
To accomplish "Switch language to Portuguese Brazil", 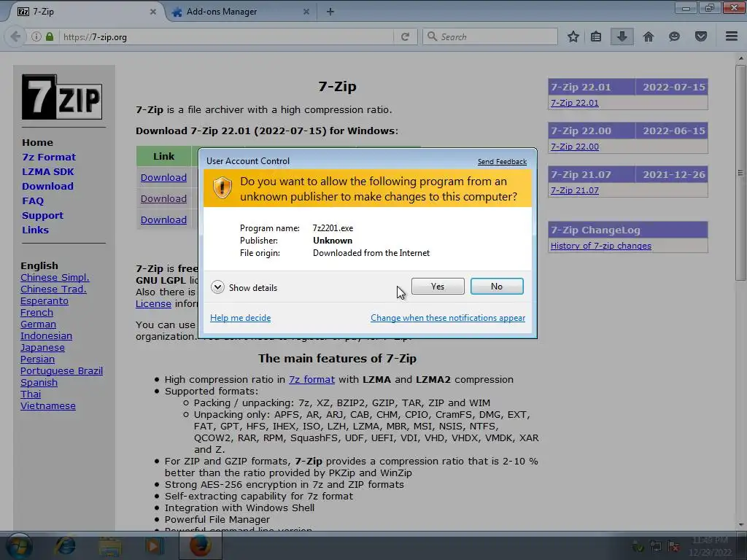I will [x=61, y=371].
